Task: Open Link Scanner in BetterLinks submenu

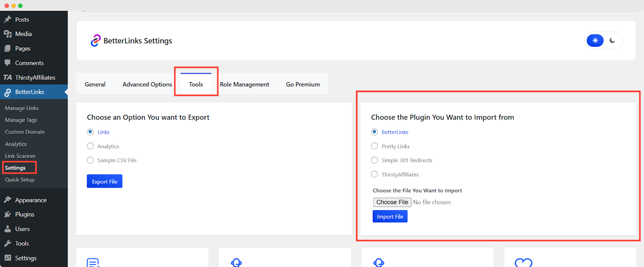Action: (20, 156)
